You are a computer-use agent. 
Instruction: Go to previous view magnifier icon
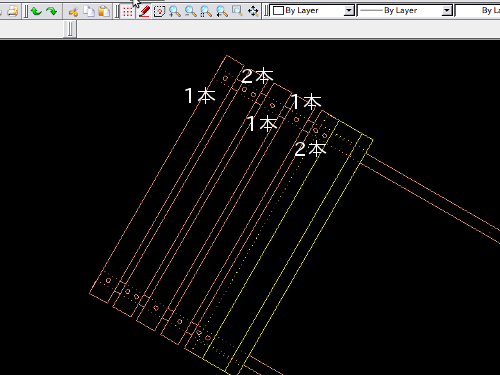pos(222,12)
